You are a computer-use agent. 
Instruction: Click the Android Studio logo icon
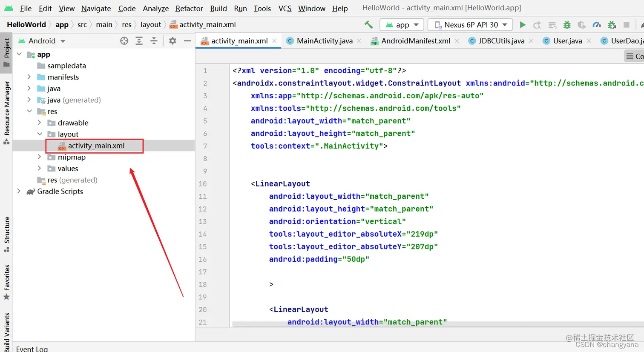point(9,8)
